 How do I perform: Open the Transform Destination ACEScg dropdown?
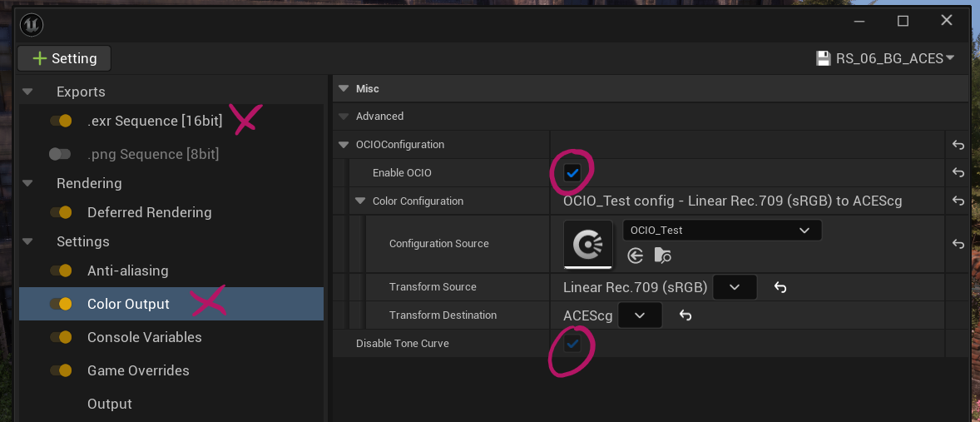pyautogui.click(x=639, y=315)
